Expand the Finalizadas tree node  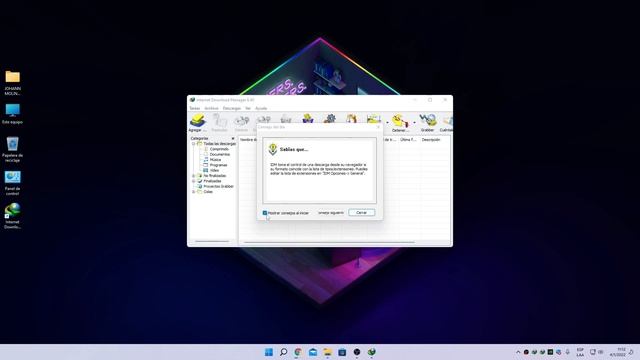point(193,181)
